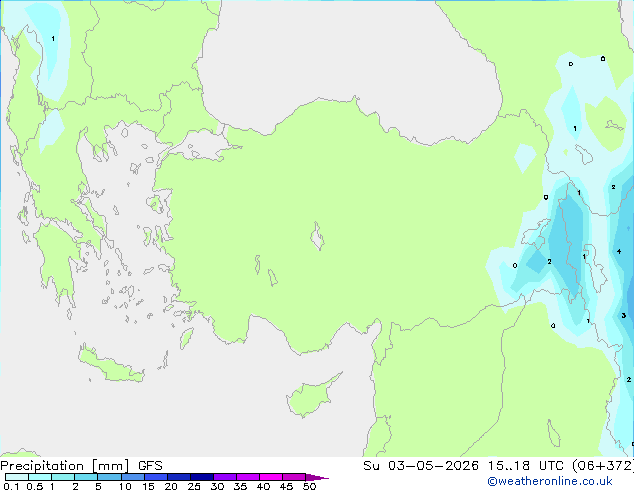
Task: Click the '3' precipitation value on map
Action: click(x=623, y=315)
